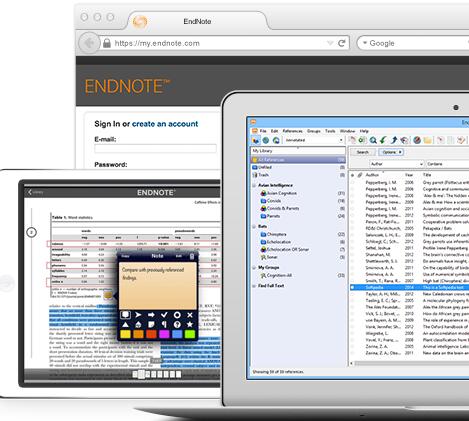Open the Tools menu
469x421 pixels.
tap(330, 131)
